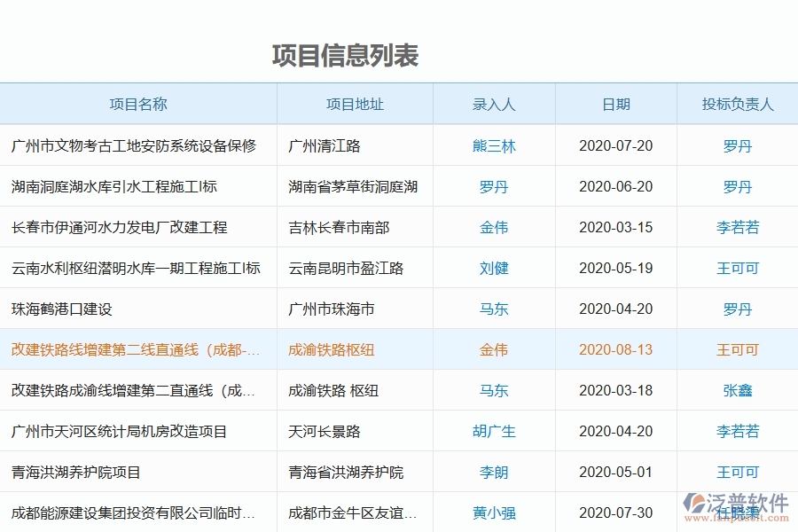
Task: Open entrant 胡广生 link
Action: pyautogui.click(x=495, y=431)
